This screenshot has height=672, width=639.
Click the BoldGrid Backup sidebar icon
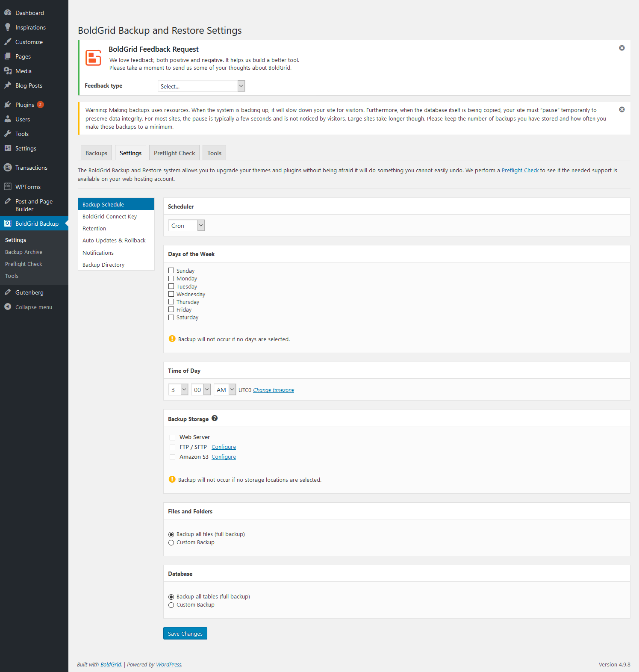click(x=8, y=223)
